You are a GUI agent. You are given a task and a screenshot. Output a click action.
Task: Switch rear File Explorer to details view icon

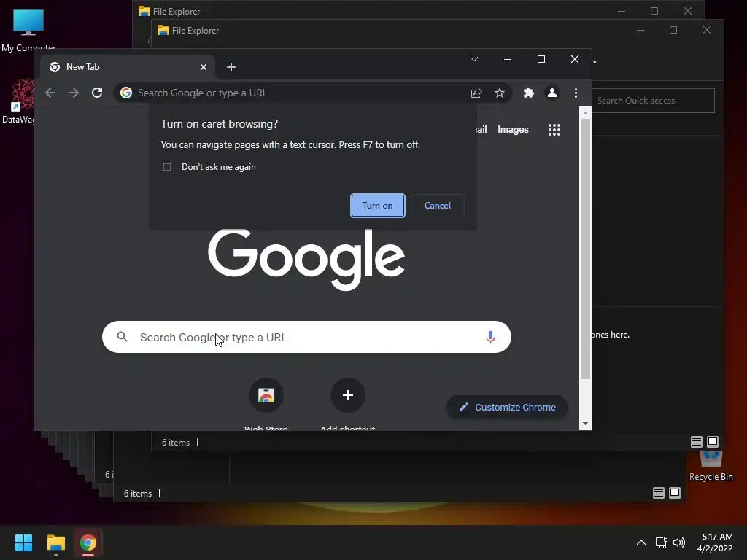[x=659, y=493]
